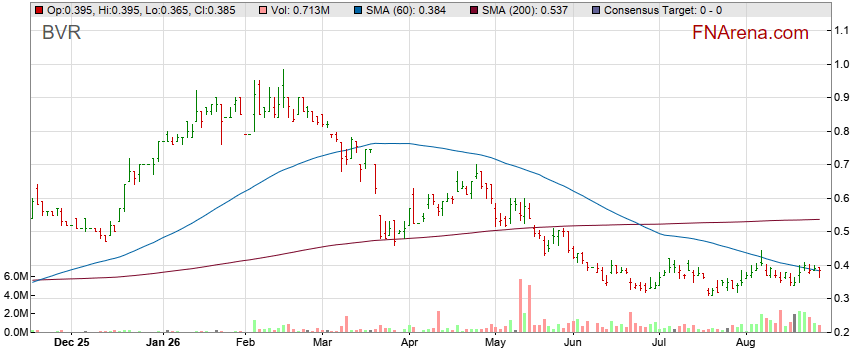Click the Apr x-axis label
Image resolution: width=859 pixels, height=363 pixels.
coord(410,343)
